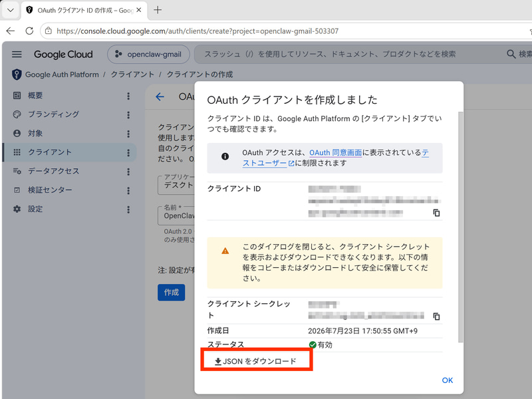
Task: Click the browser address bar URL
Action: [x=198, y=31]
